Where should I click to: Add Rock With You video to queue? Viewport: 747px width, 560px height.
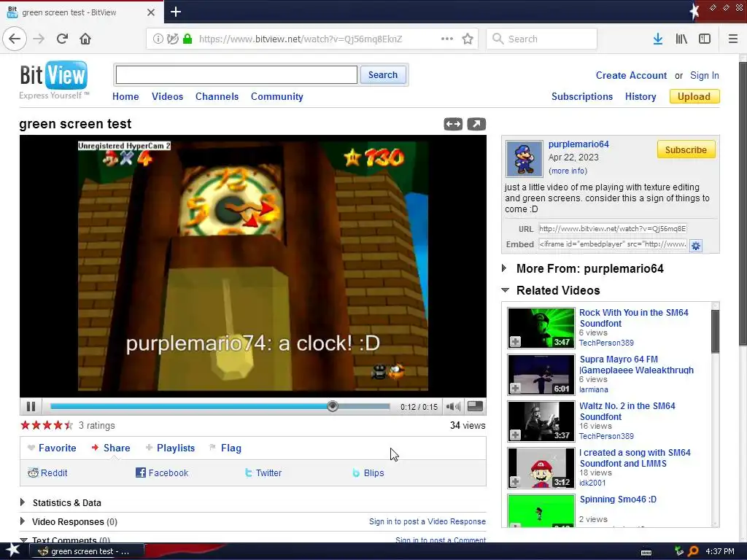coord(515,341)
